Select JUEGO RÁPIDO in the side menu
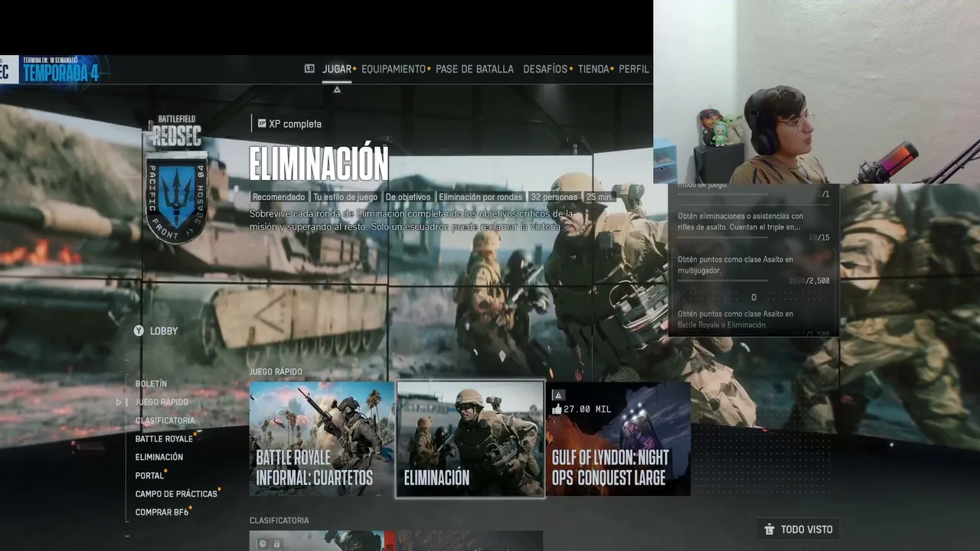The image size is (980, 551). pyautogui.click(x=162, y=402)
